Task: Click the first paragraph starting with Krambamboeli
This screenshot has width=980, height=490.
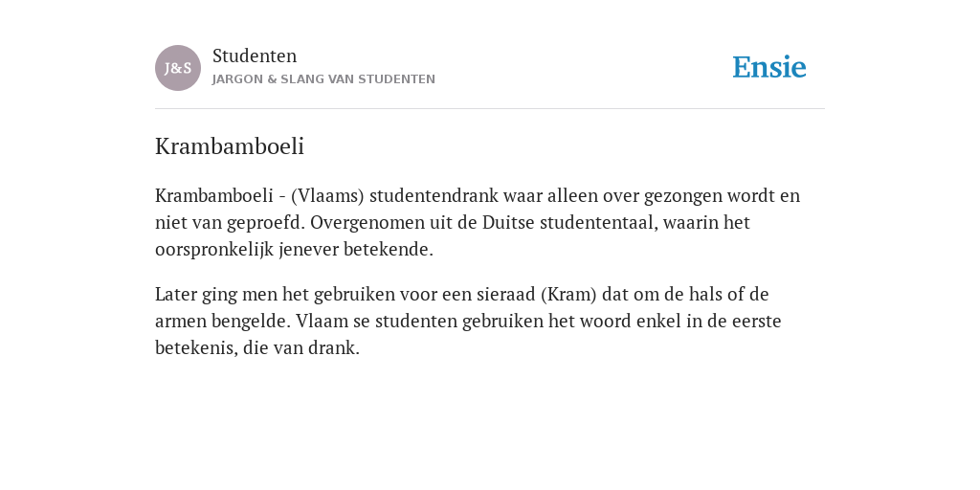Action: pos(478,222)
